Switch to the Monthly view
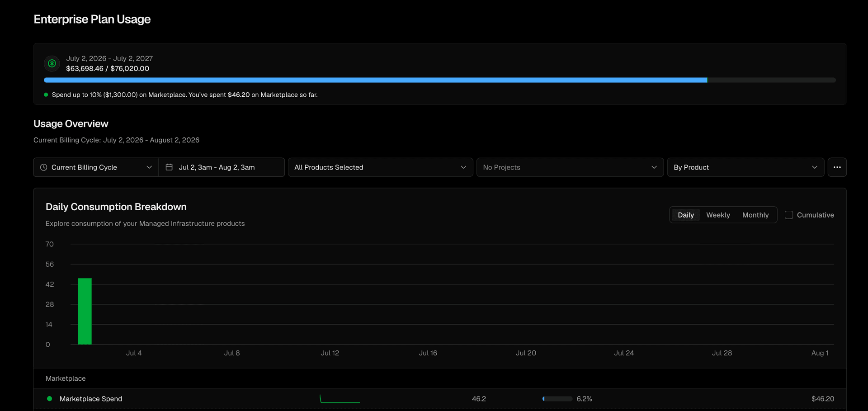868x411 pixels. pos(755,215)
